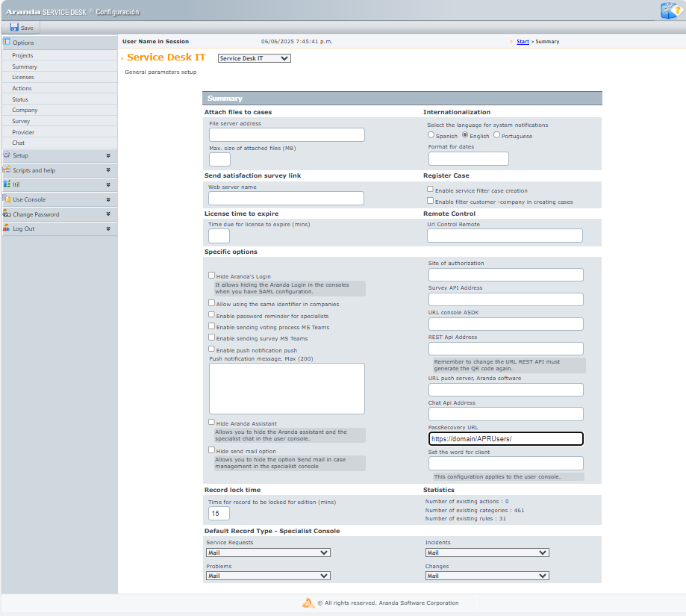The width and height of the screenshot is (686, 616).
Task: Click the Format for dates field
Action: (x=469, y=158)
